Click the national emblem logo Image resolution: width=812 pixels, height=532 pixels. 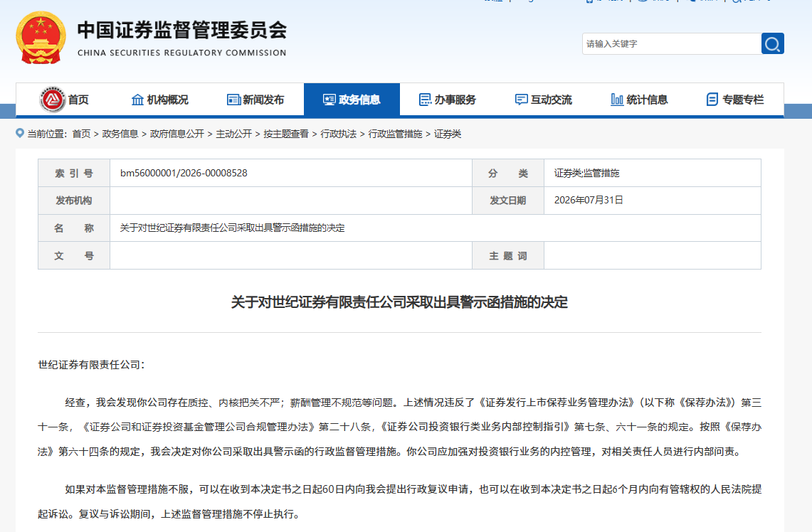point(41,38)
